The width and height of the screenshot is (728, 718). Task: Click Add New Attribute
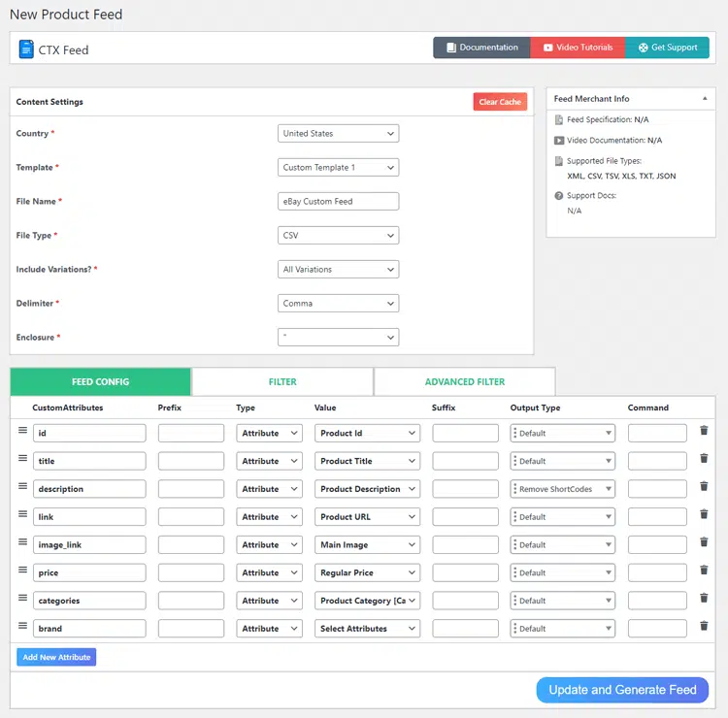click(x=56, y=657)
